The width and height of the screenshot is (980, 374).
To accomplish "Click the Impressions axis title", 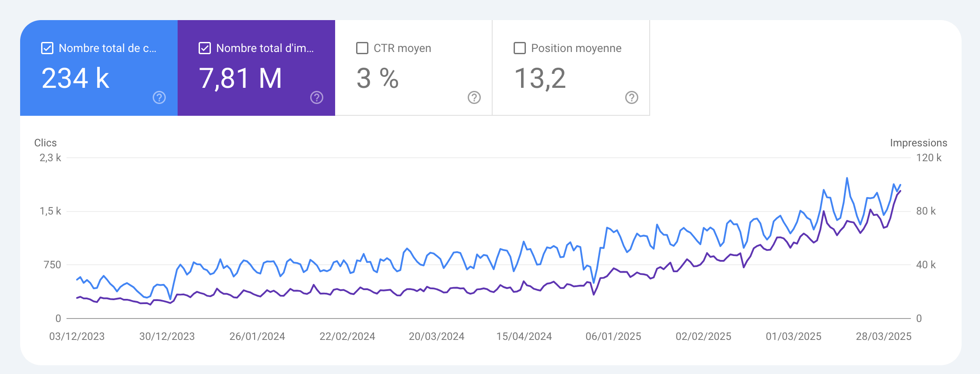I will 918,143.
